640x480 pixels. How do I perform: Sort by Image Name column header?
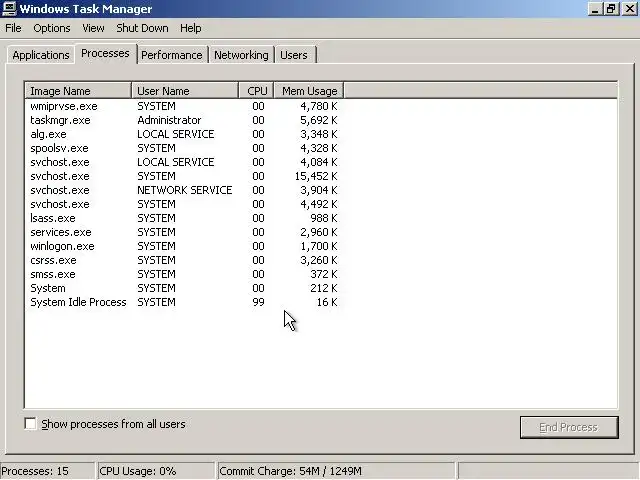click(78, 91)
